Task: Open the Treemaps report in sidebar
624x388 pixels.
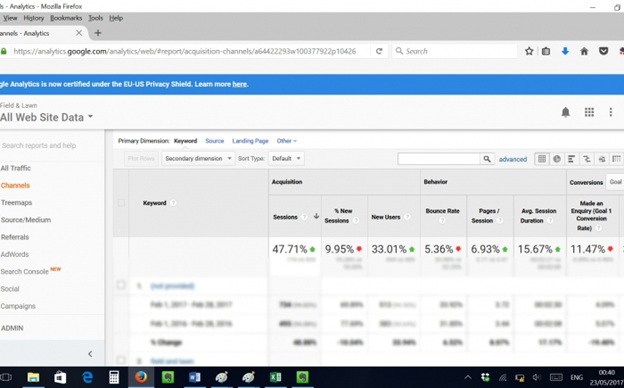Action: point(16,203)
